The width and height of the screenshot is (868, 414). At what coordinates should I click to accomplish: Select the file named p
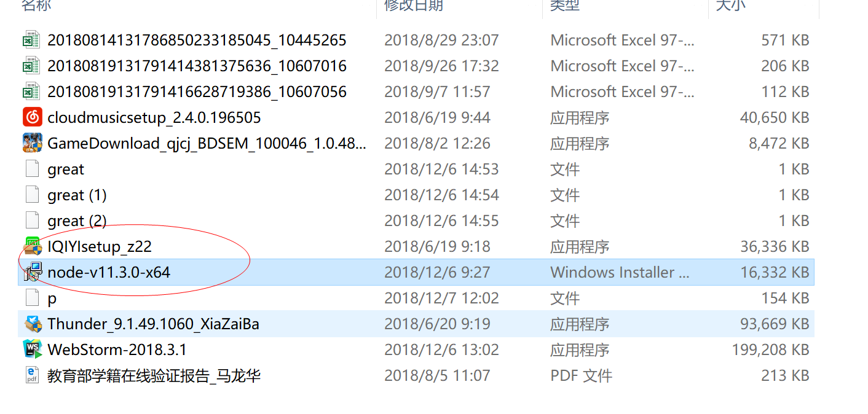click(x=52, y=299)
